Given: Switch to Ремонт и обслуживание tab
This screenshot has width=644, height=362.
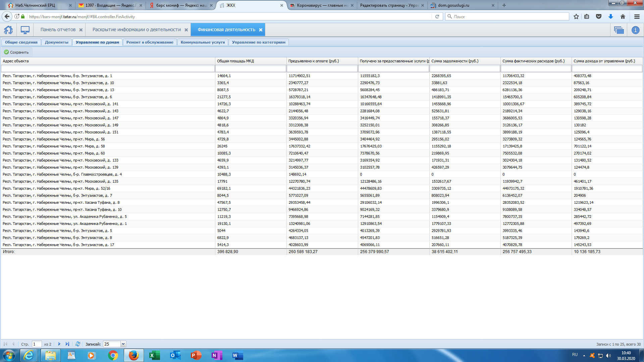Looking at the screenshot, I should [x=150, y=42].
